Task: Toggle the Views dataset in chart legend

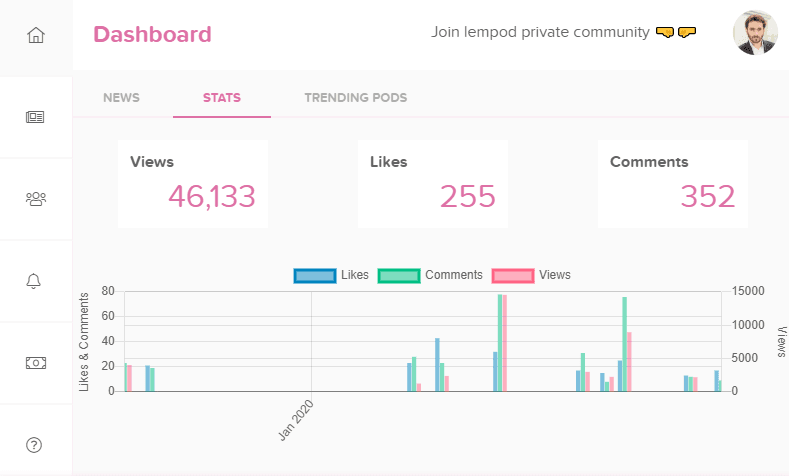Action: click(x=531, y=275)
